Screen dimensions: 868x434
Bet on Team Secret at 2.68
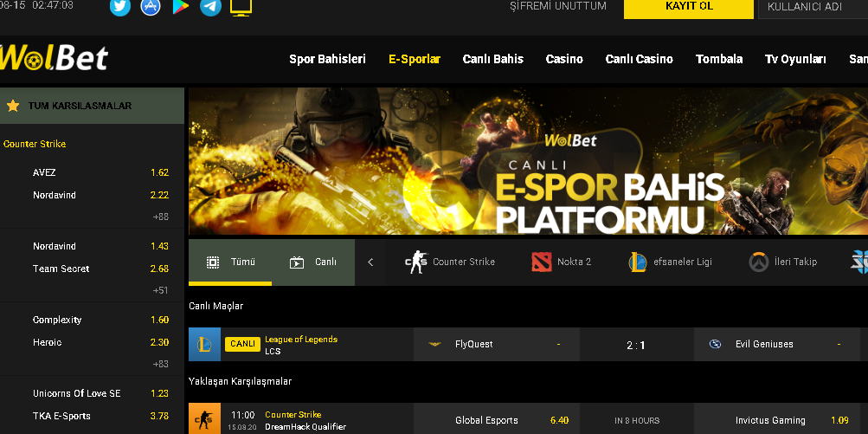pos(160,269)
